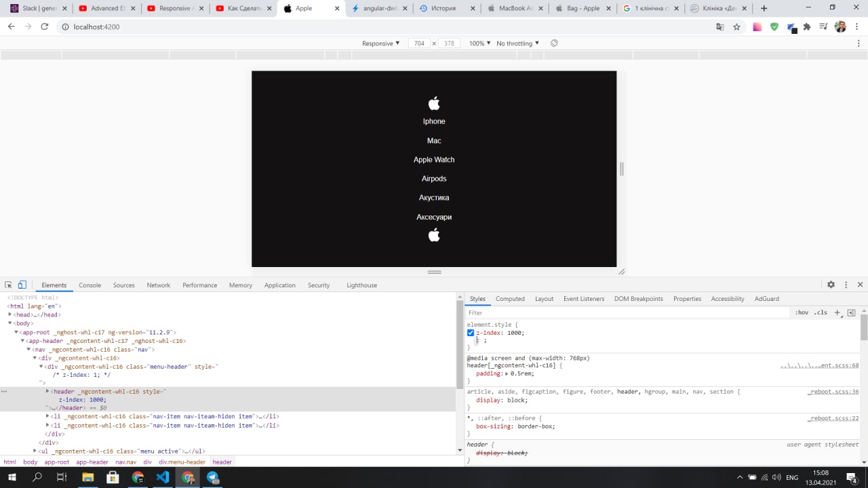The height and width of the screenshot is (488, 868).
Task: Toggle the :hov element state button
Action: tap(802, 312)
